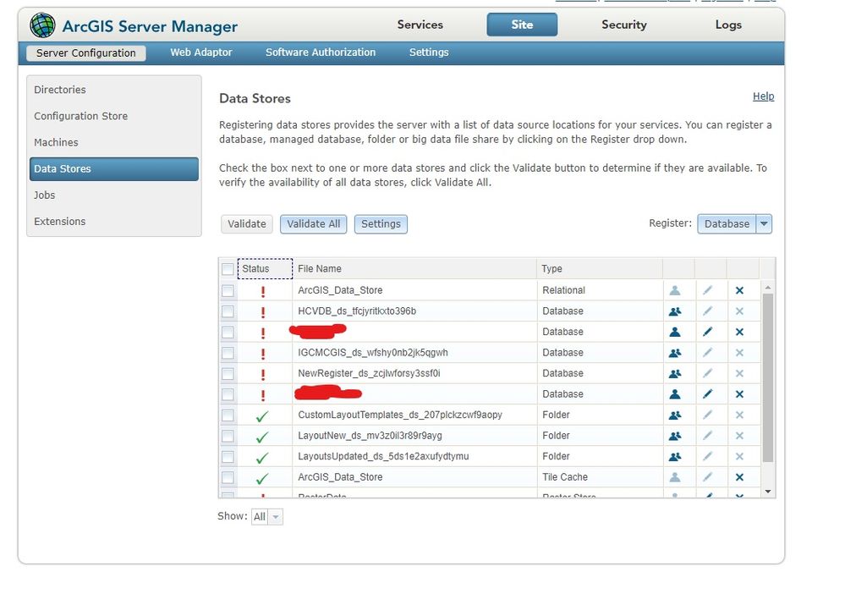Viewport: 845px width, 616px height.
Task: Tick the select-all checkbox in table header
Action: point(228,269)
